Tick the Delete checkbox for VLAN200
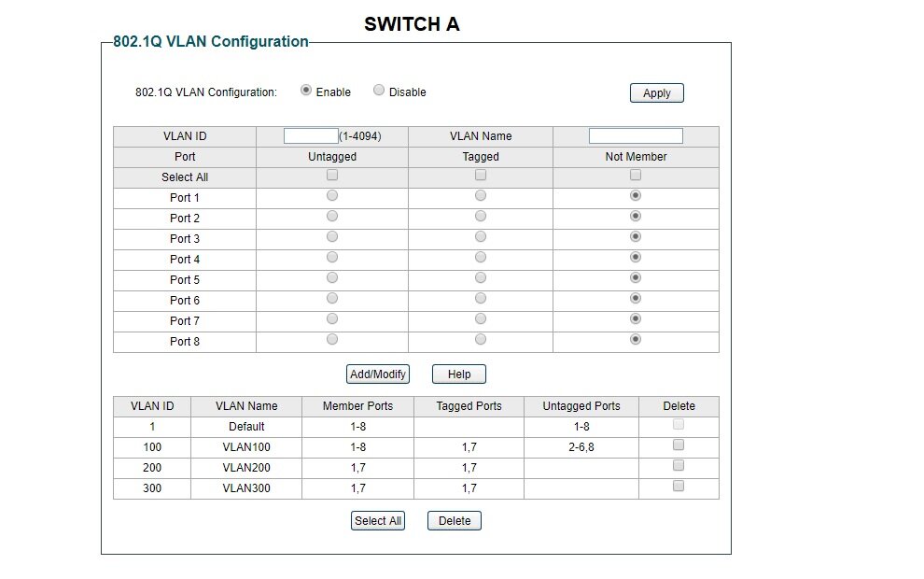 click(679, 466)
